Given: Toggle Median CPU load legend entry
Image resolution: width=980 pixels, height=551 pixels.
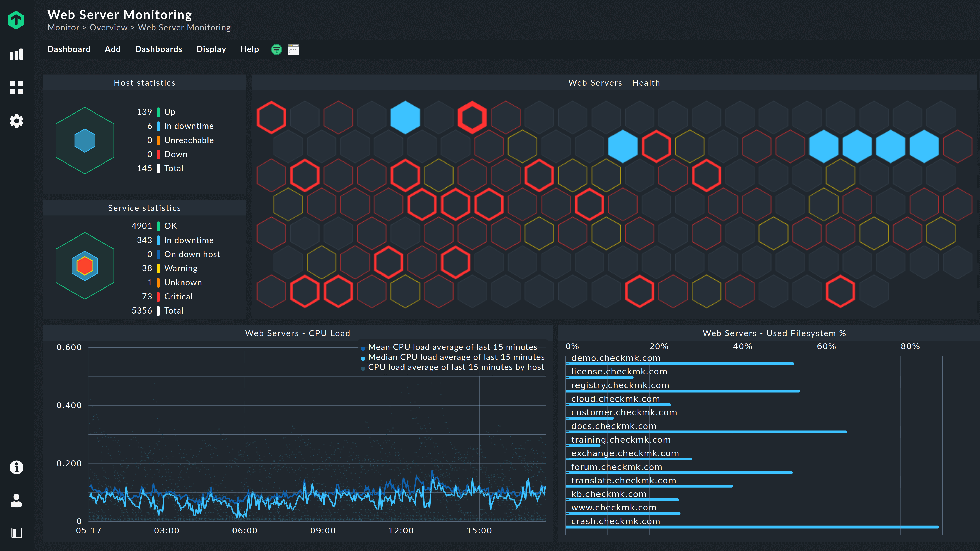Looking at the screenshot, I should tap(456, 357).
